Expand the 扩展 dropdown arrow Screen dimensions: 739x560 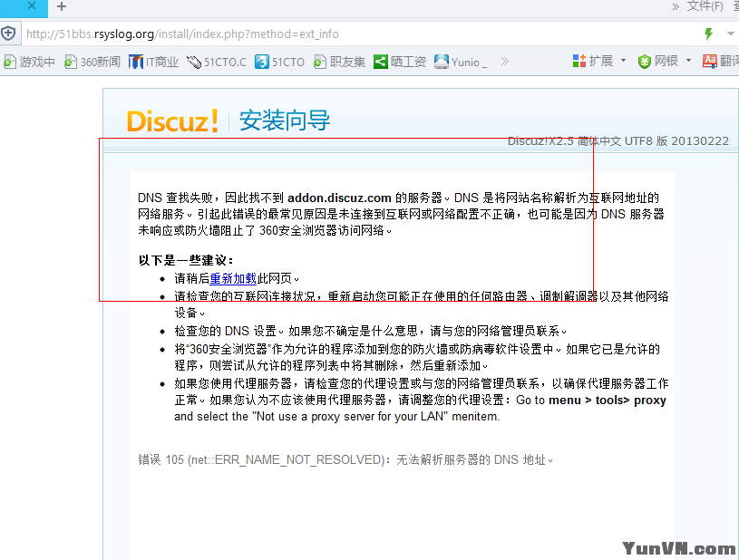[623, 61]
